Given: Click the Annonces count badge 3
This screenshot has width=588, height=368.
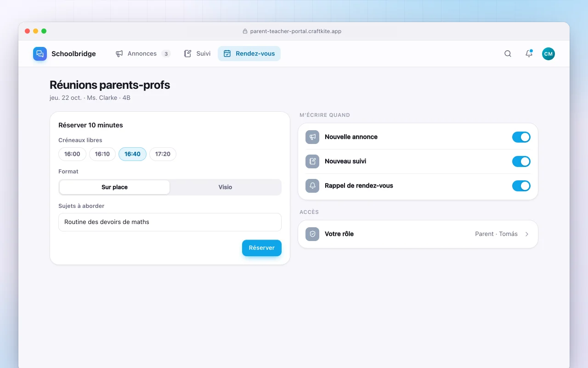Looking at the screenshot, I should coord(166,54).
